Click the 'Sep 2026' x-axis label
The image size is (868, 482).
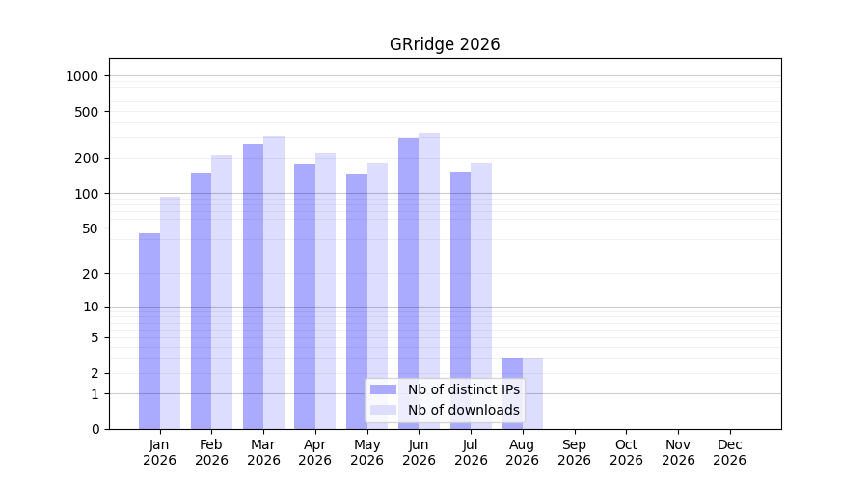[574, 452]
